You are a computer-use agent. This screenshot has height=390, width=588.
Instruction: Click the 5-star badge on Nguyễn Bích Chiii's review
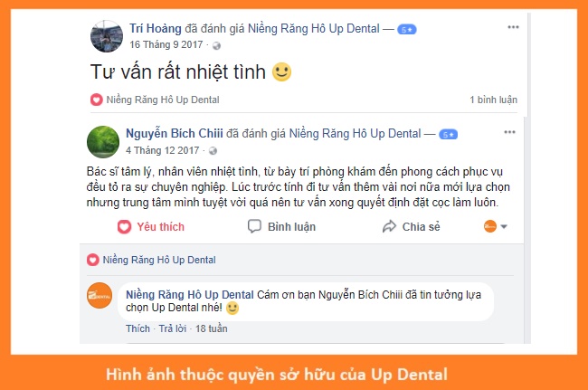click(448, 135)
